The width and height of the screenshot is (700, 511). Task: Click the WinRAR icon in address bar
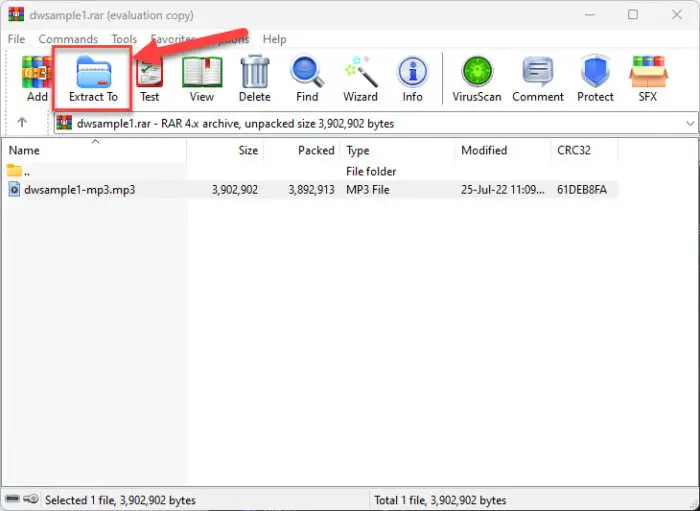64,123
